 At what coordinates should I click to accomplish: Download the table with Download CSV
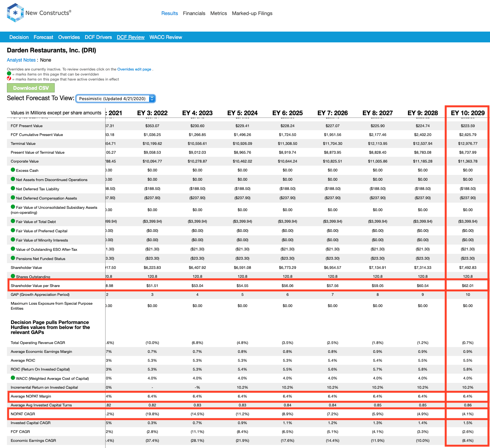(31, 88)
